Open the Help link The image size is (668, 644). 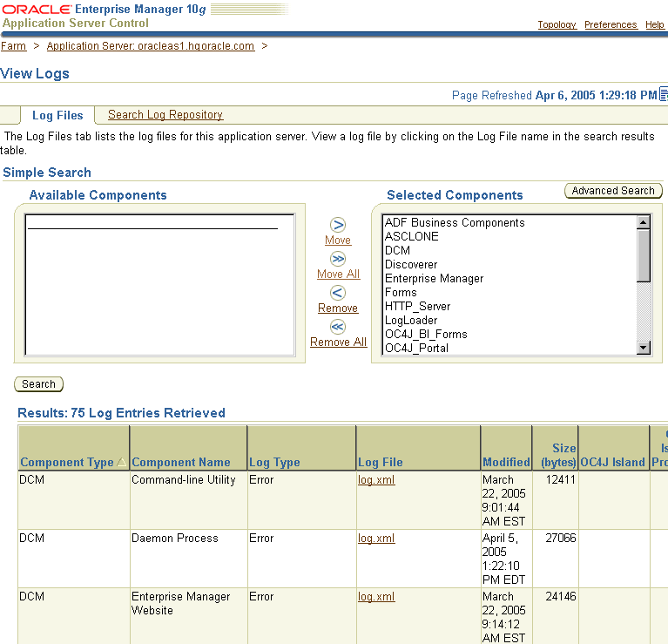pyautogui.click(x=655, y=24)
